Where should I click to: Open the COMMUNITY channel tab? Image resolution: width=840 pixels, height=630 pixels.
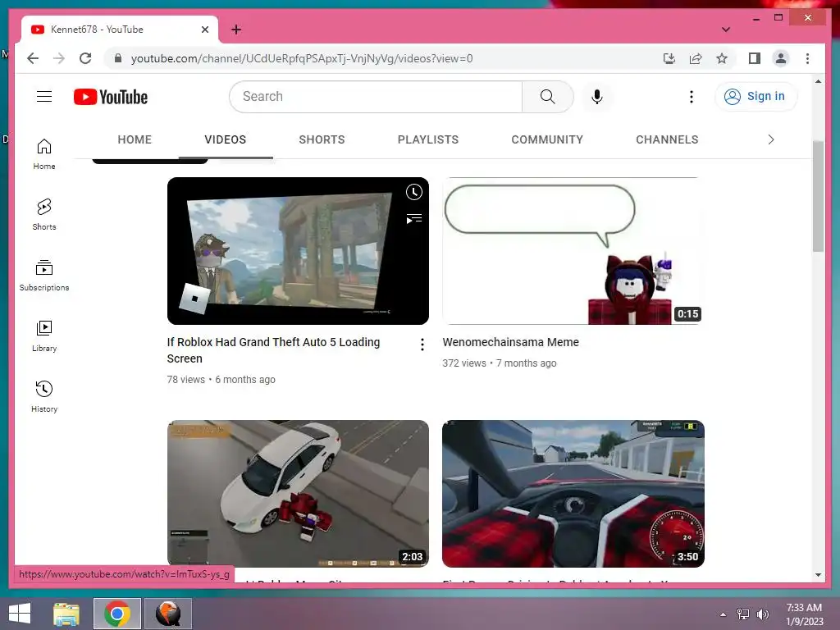click(547, 139)
